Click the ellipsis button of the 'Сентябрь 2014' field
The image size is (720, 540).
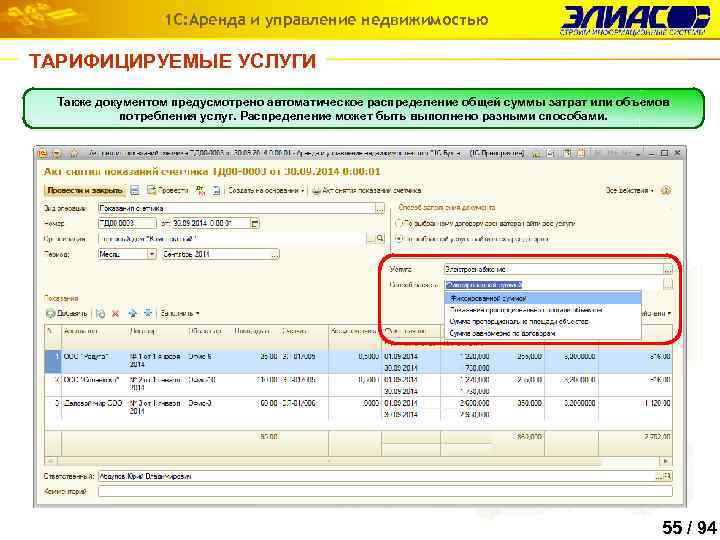pos(275,254)
